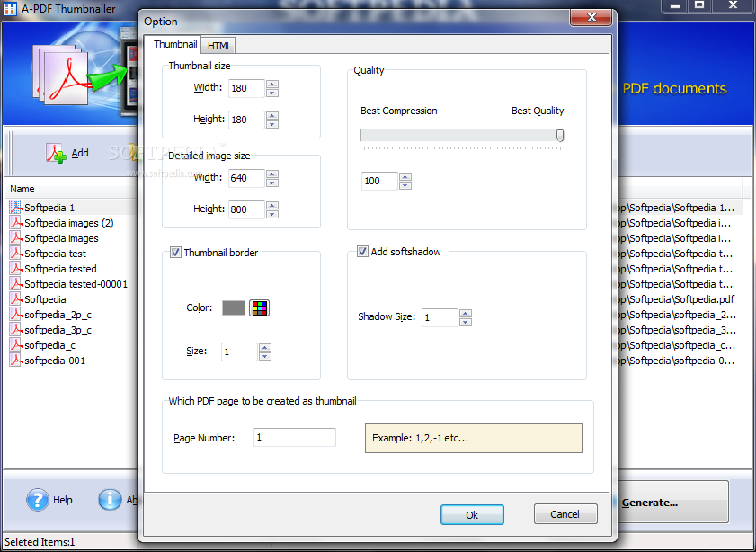Decrease quality value with down arrow
This screenshot has width=756, height=552.
pos(405,185)
